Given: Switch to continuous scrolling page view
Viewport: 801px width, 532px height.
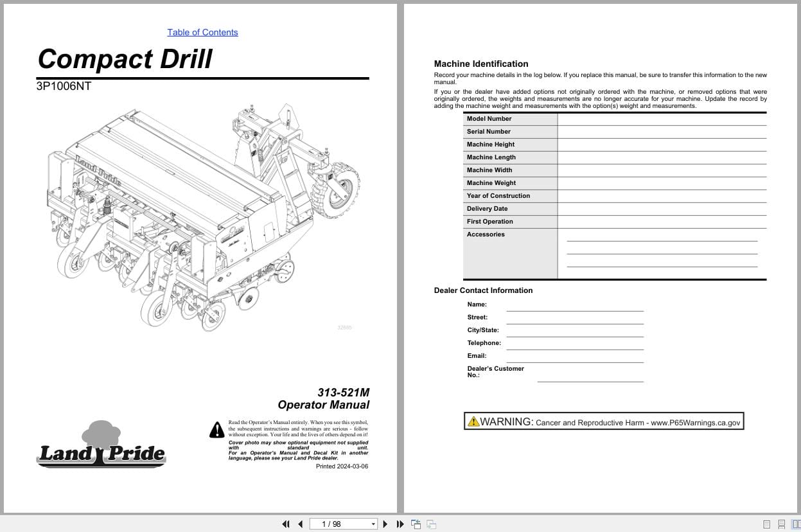Looking at the screenshot, I should pos(782,524).
